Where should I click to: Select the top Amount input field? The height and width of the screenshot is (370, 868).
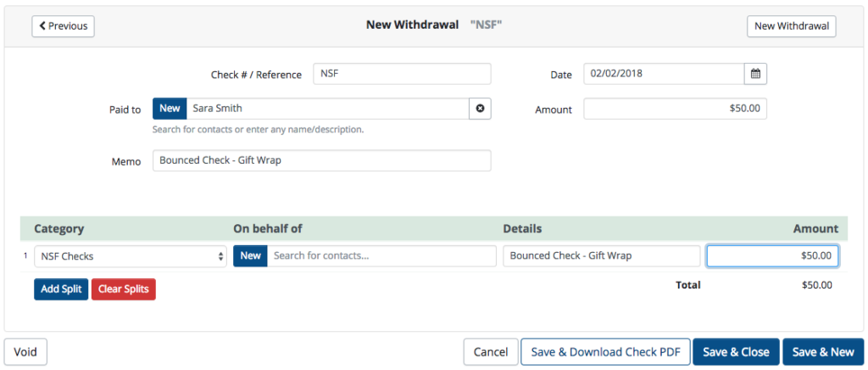[675, 109]
